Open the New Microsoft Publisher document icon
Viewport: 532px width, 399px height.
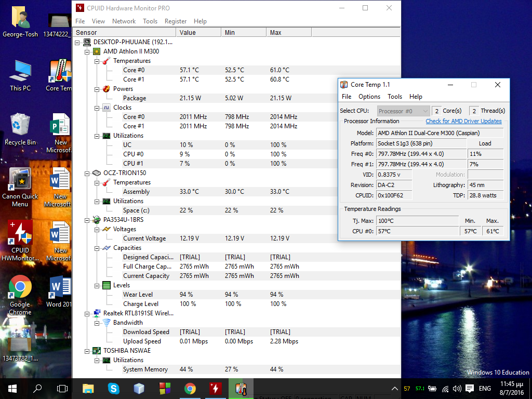pos(59,133)
